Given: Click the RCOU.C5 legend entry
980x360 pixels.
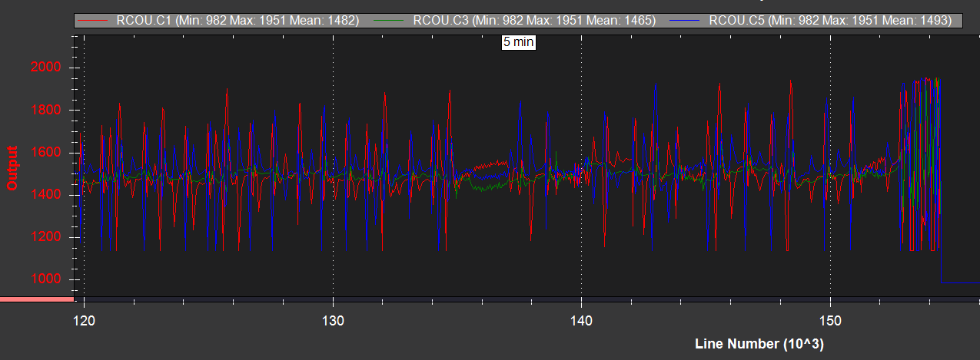Looking at the screenshot, I should [x=812, y=21].
